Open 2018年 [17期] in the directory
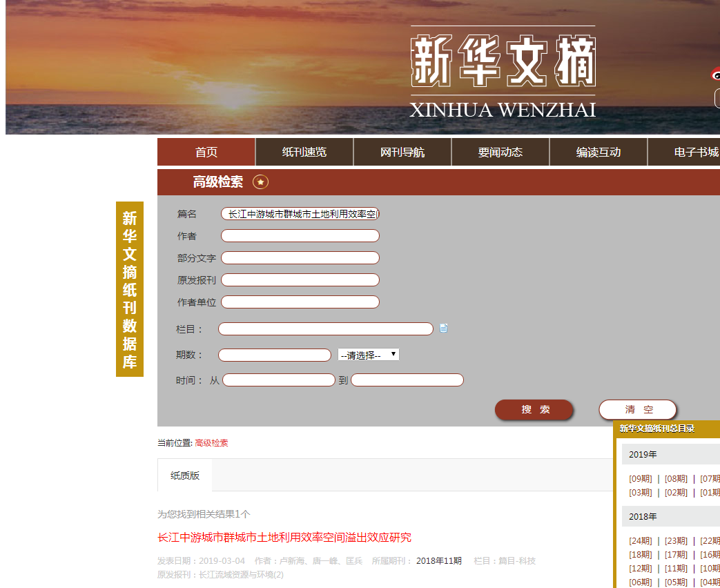Image resolution: width=720 pixels, height=588 pixels. 676,554
